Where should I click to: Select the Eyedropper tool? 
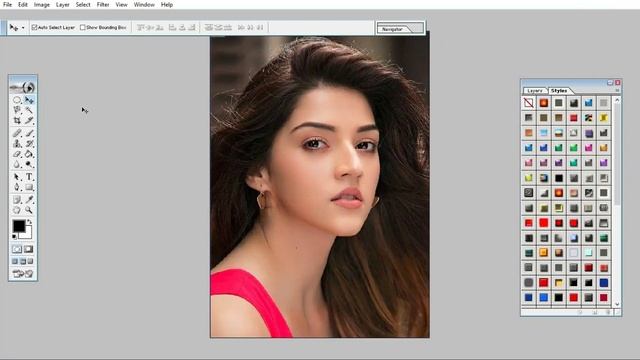tap(29, 200)
